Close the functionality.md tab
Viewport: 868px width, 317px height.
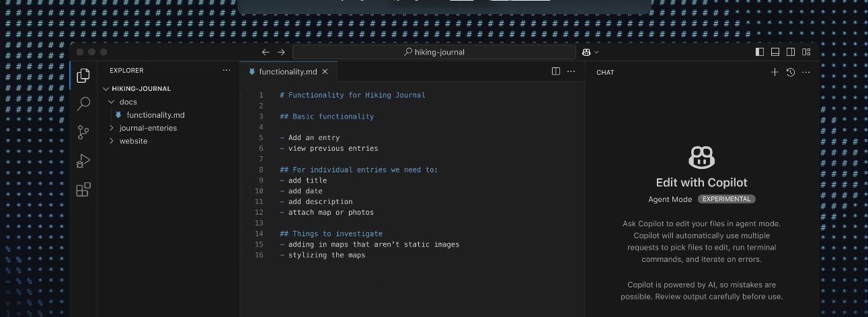tap(325, 71)
